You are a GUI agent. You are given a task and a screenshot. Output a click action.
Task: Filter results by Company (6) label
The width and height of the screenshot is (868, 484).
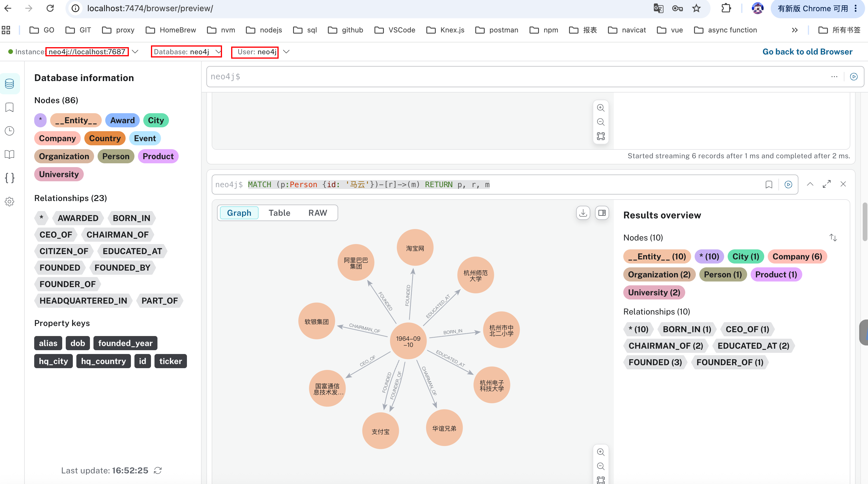797,257
